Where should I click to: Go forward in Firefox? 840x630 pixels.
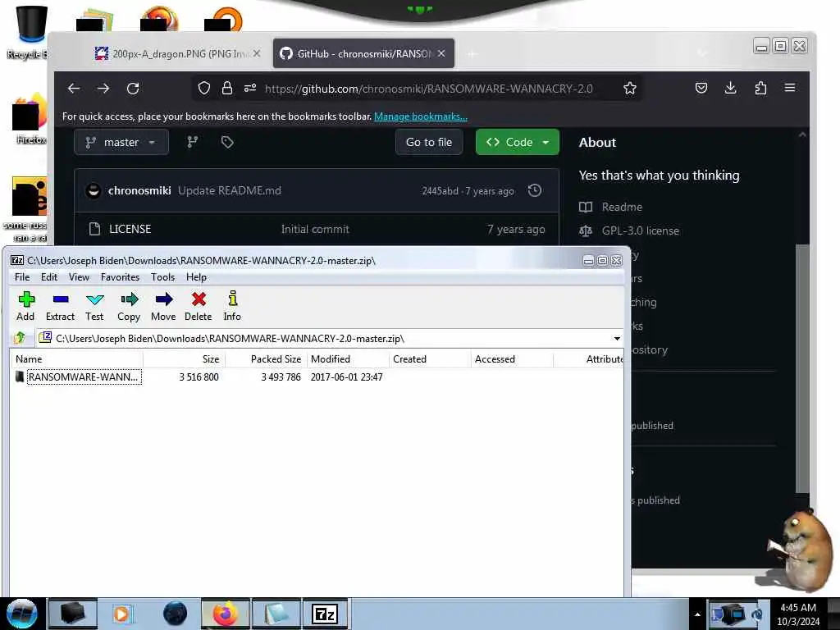point(103,89)
